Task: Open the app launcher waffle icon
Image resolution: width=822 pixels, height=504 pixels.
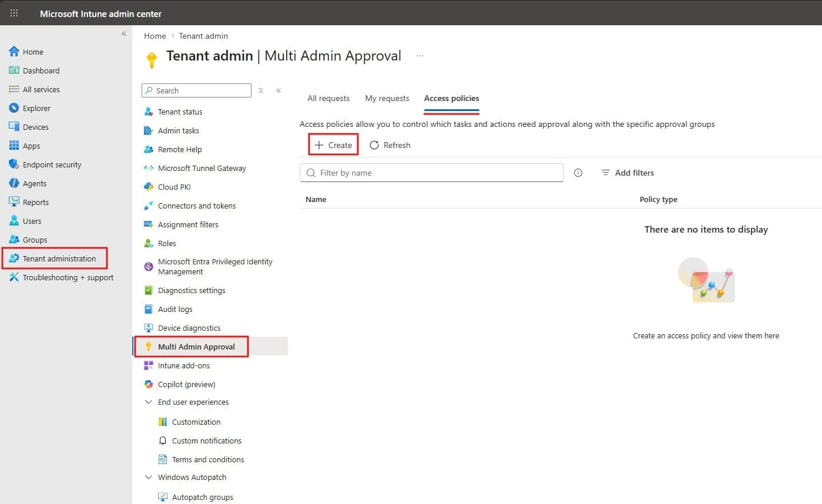Action: (x=14, y=13)
